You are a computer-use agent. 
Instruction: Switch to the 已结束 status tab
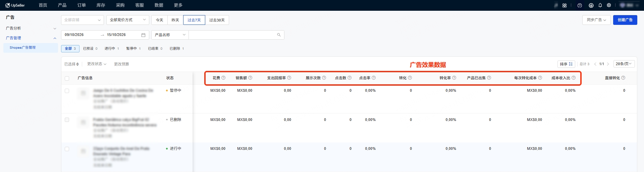(x=155, y=49)
